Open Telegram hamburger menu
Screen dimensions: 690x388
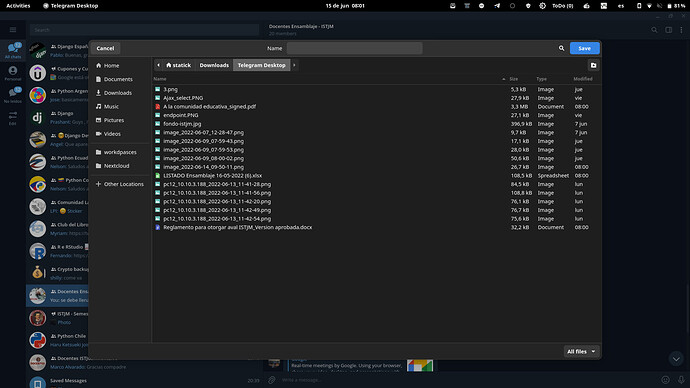coord(13,30)
